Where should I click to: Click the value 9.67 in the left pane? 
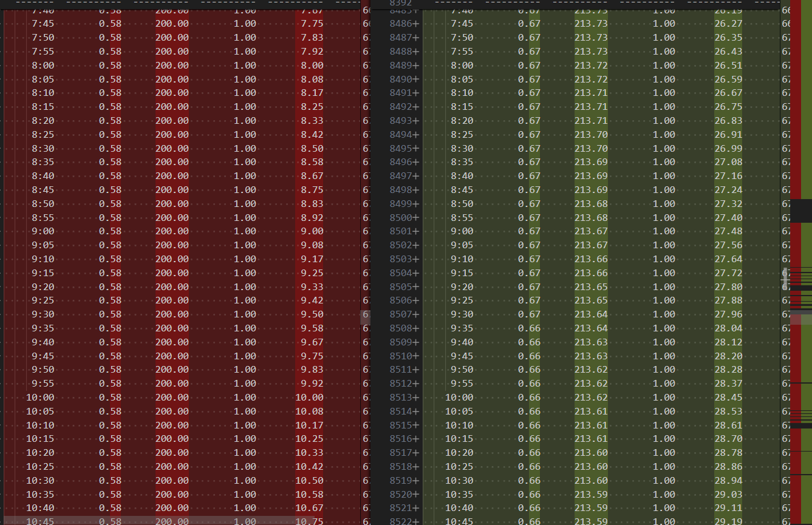coord(312,342)
